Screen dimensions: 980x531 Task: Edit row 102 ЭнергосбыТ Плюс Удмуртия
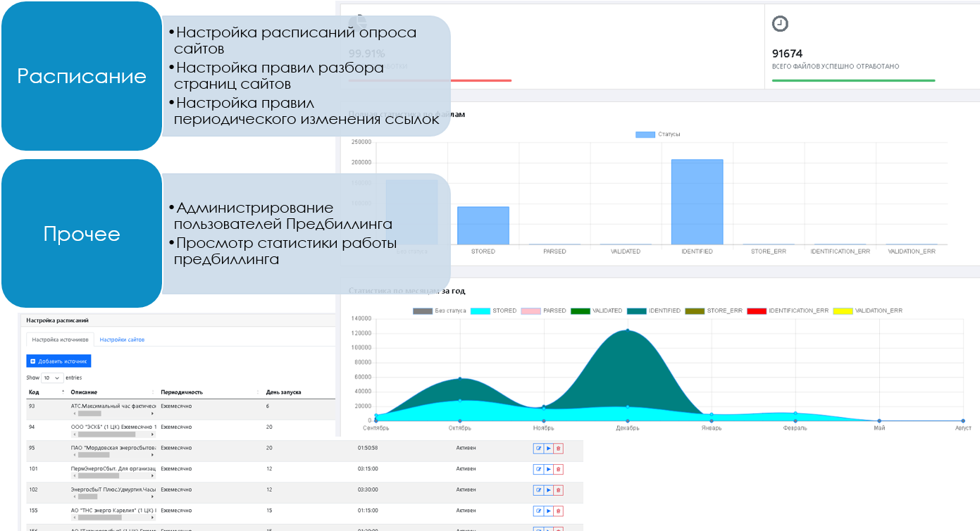coord(538,489)
